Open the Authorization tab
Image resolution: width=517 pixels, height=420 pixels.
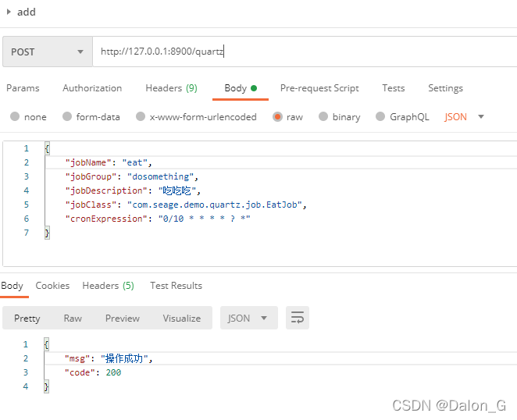click(92, 88)
